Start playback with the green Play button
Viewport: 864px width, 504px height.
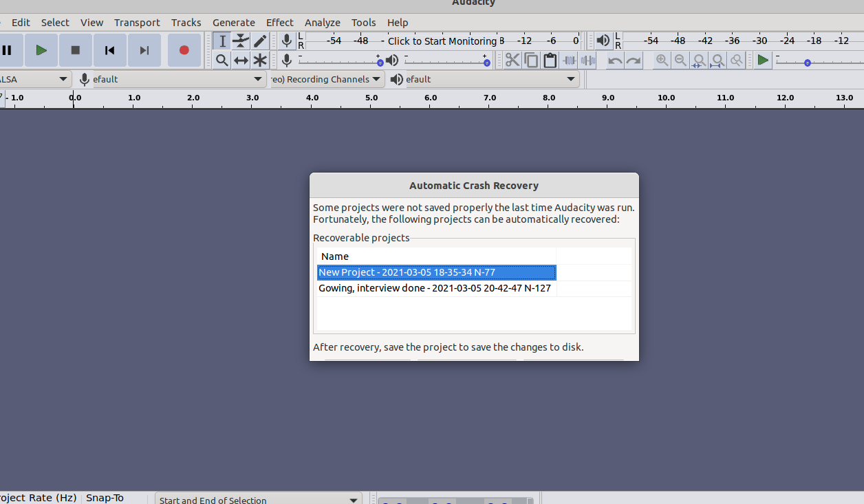point(41,50)
